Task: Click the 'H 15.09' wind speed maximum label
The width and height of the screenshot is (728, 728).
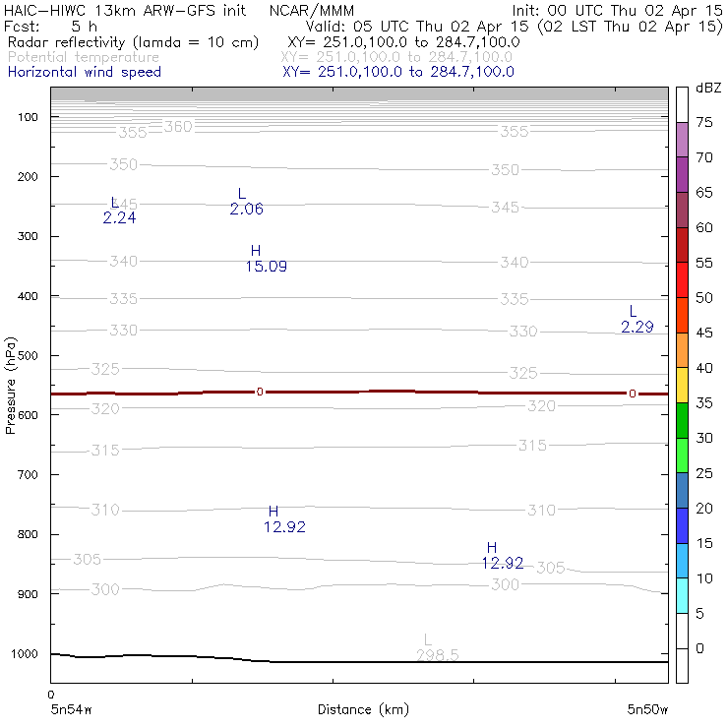Action: tap(266, 259)
